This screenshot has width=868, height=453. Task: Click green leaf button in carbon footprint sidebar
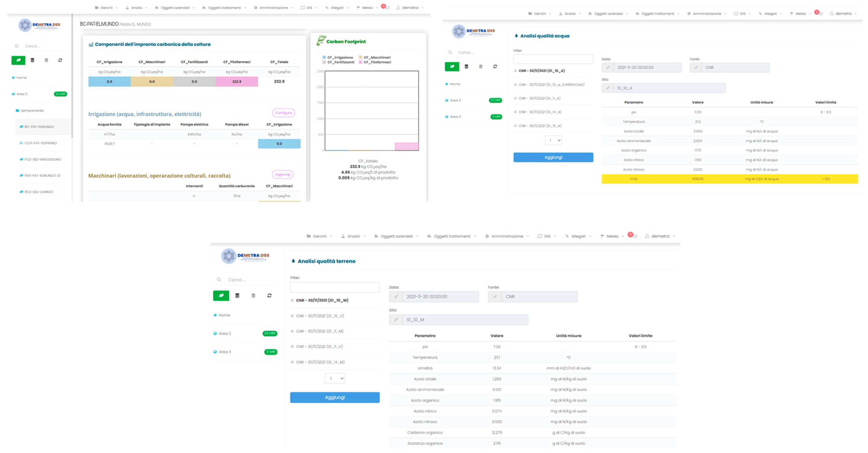point(18,60)
